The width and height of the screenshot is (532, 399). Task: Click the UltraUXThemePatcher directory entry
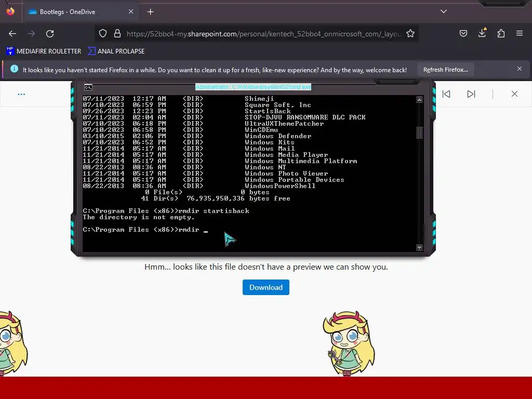click(x=284, y=124)
